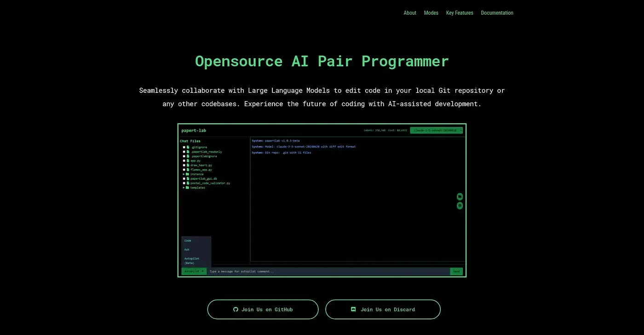
Task: Check the .papertlab_readonly checkbox
Action: click(x=184, y=152)
